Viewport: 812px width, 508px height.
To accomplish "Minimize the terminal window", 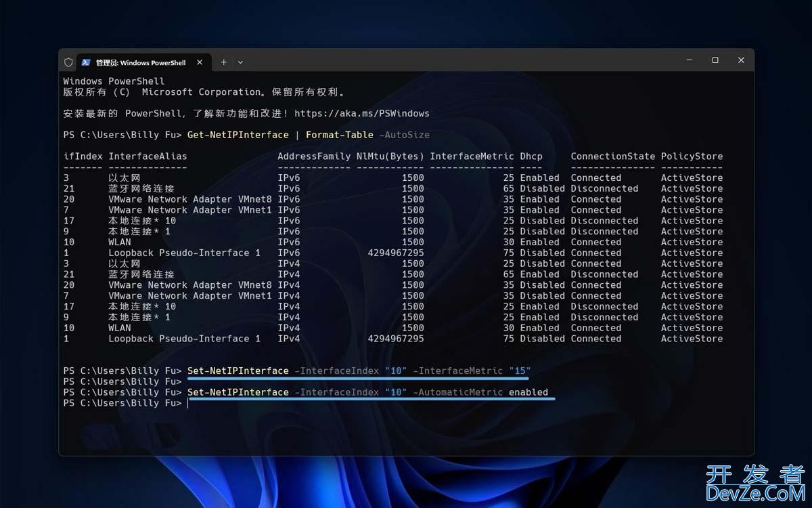I will (690, 60).
